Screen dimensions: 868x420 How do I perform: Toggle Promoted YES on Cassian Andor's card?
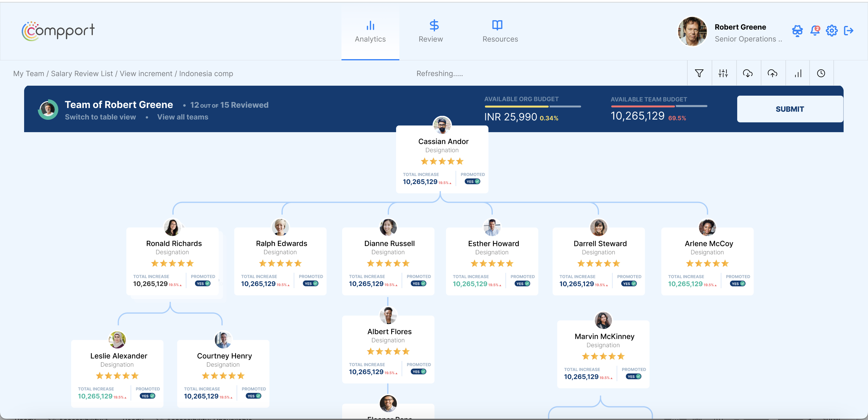tap(472, 181)
